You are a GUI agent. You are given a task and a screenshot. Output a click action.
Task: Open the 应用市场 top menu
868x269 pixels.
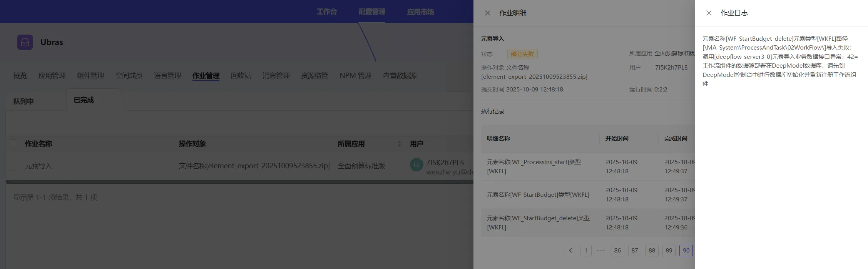(x=420, y=12)
